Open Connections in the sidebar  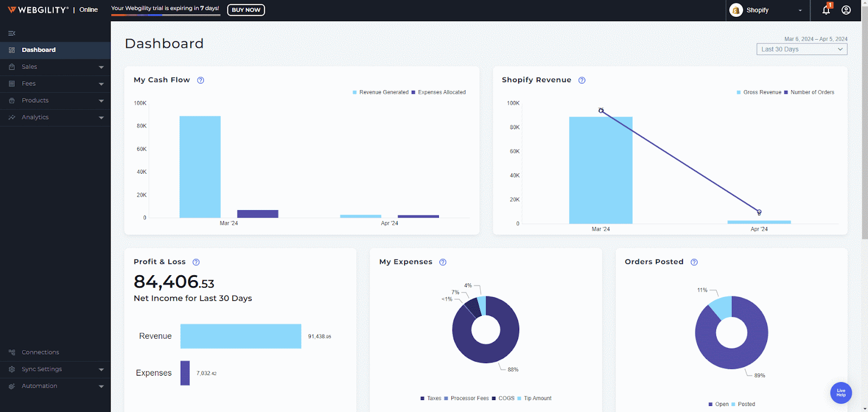40,352
